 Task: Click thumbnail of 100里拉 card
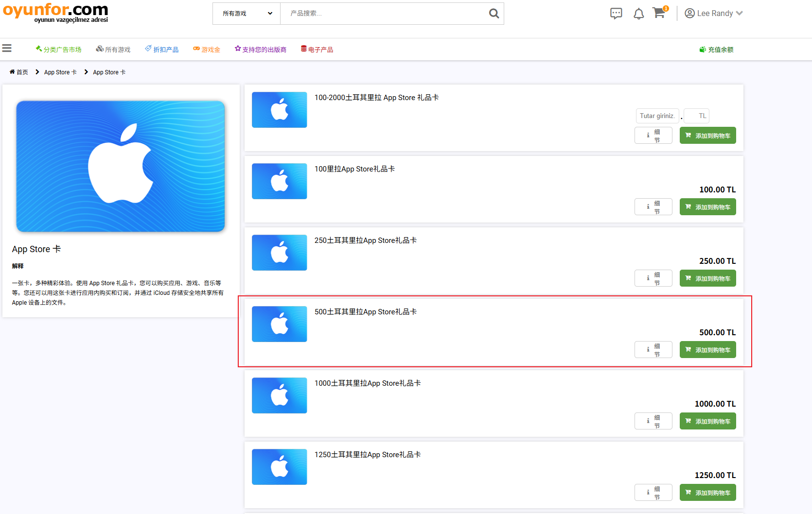[x=280, y=181]
